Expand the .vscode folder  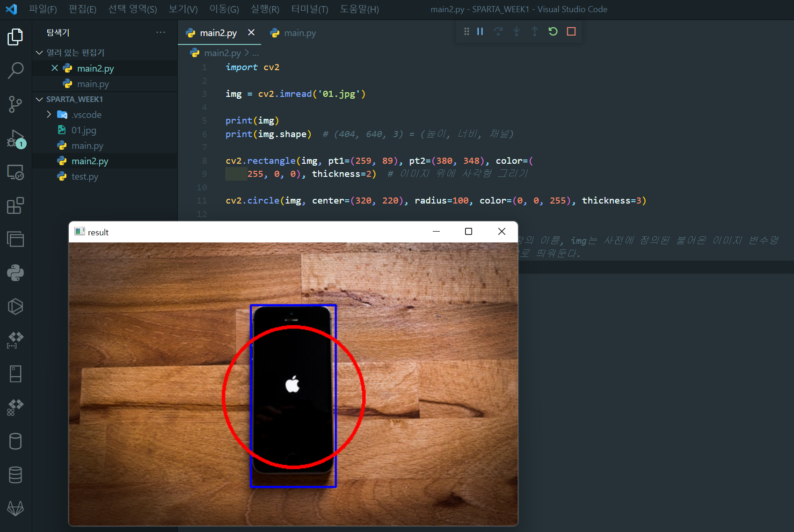pyautogui.click(x=49, y=115)
